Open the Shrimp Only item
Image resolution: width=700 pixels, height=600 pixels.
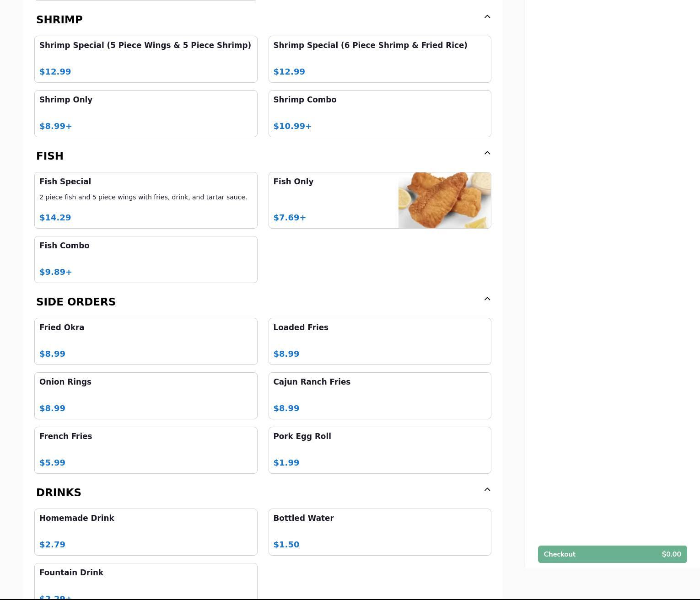tap(145, 113)
